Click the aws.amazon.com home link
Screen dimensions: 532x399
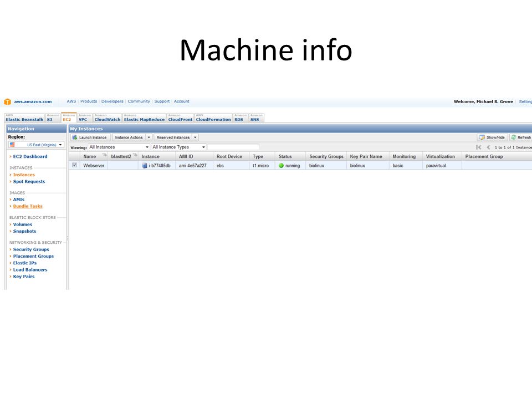coord(33,101)
